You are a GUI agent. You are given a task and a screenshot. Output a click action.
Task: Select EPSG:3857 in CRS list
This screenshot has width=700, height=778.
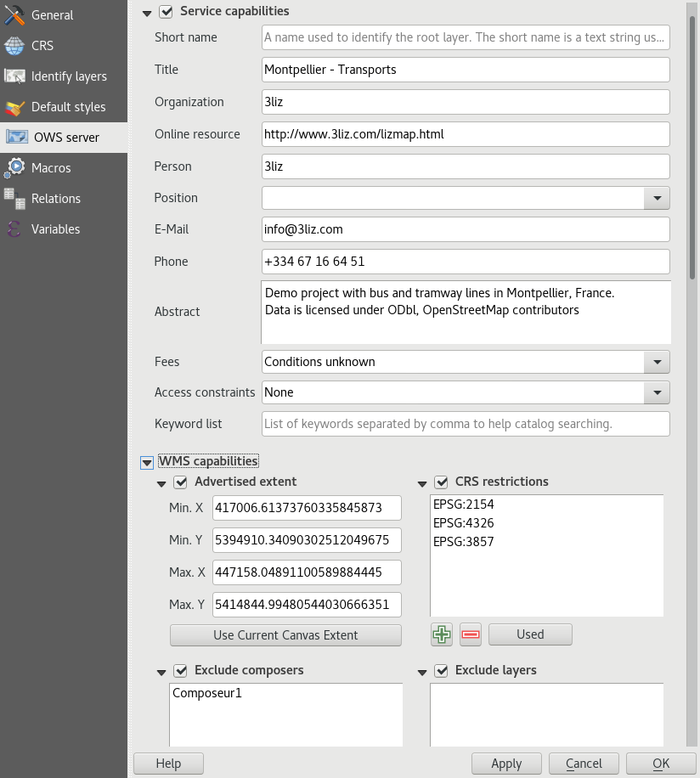[x=463, y=542]
